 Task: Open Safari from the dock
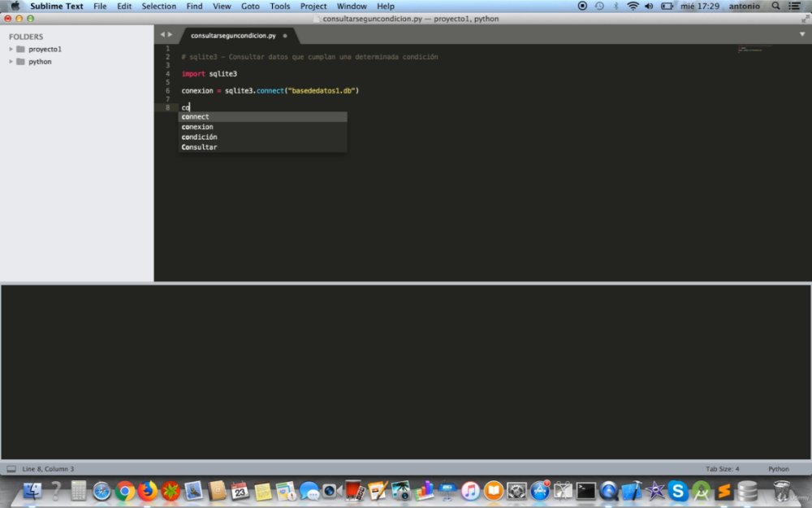coord(101,491)
